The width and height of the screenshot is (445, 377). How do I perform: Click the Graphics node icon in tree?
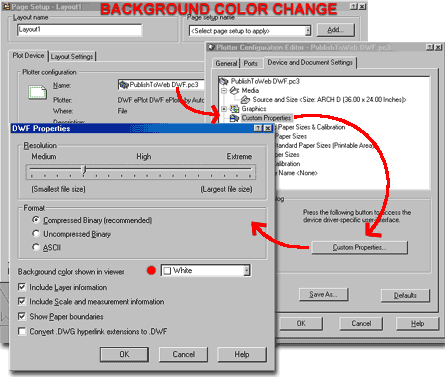pyautogui.click(x=235, y=109)
